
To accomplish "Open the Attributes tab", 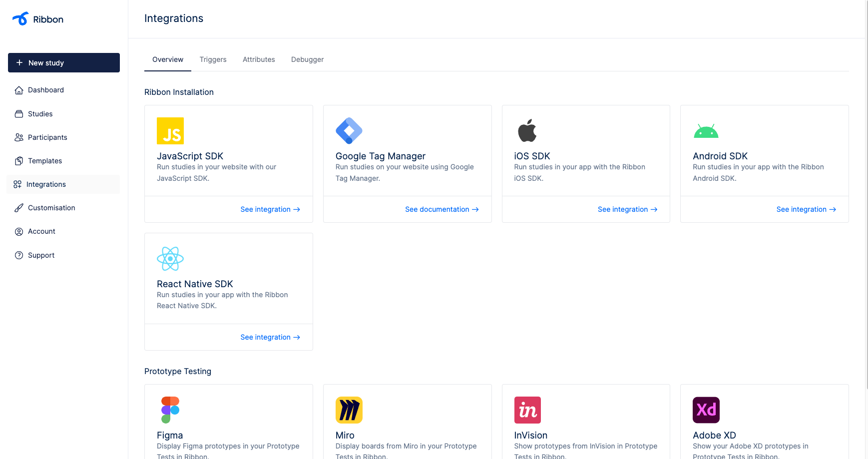I will (259, 59).
